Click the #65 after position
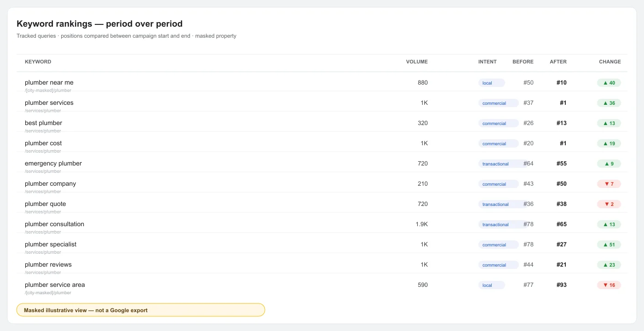This screenshot has height=331, width=644. click(562, 224)
